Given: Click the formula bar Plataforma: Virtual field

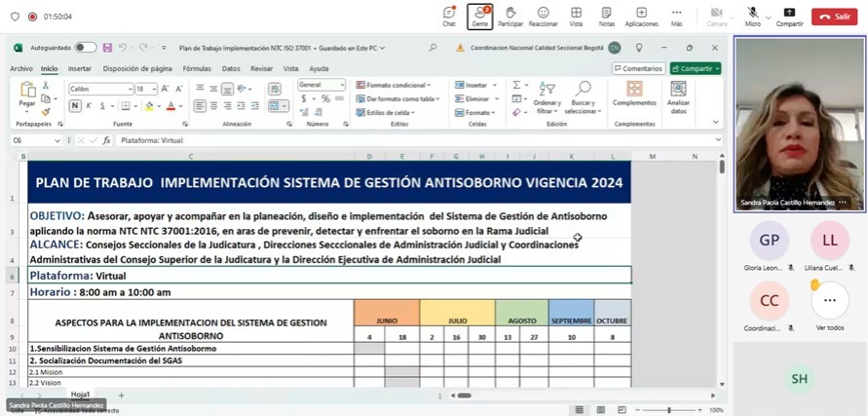Looking at the screenshot, I should tap(418, 140).
